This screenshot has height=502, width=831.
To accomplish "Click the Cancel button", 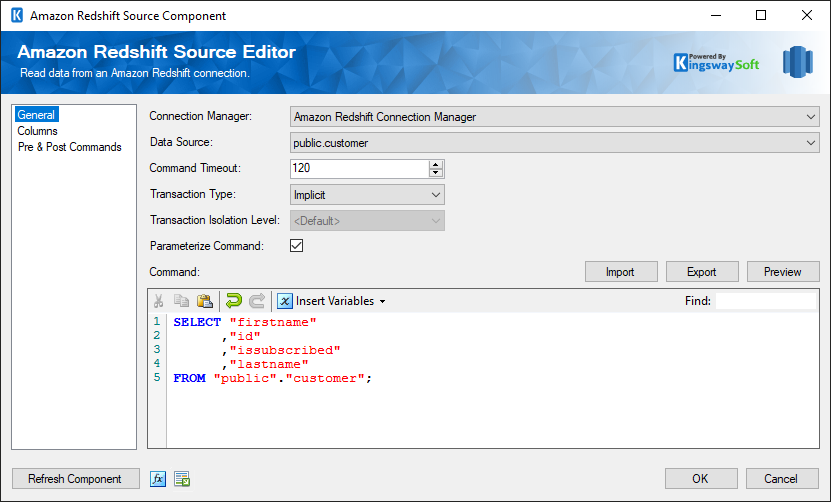I will point(782,479).
